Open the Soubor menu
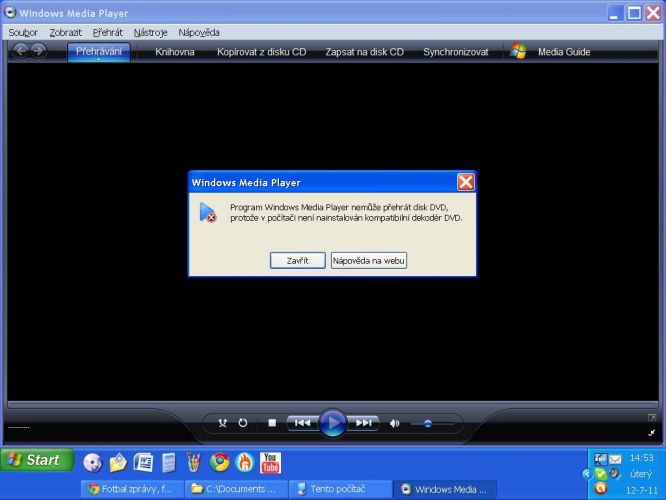The height and width of the screenshot is (500, 666). 23,33
